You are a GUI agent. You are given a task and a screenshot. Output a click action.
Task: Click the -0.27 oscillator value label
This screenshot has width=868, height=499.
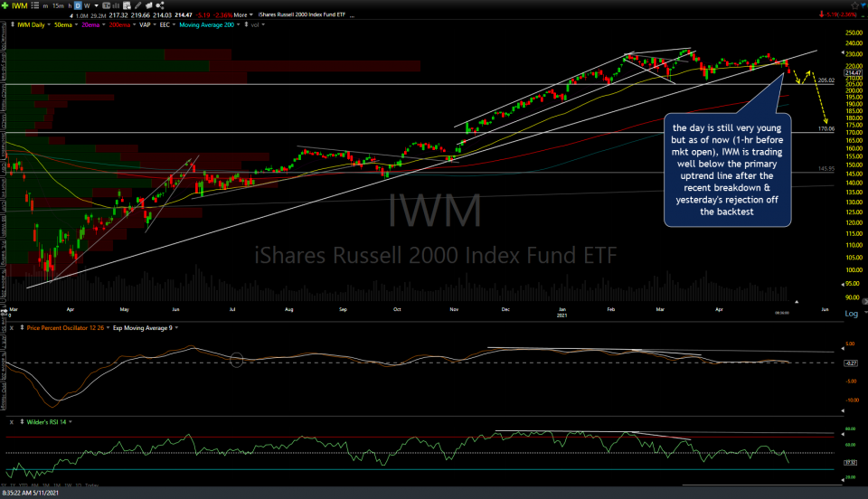[x=851, y=363]
